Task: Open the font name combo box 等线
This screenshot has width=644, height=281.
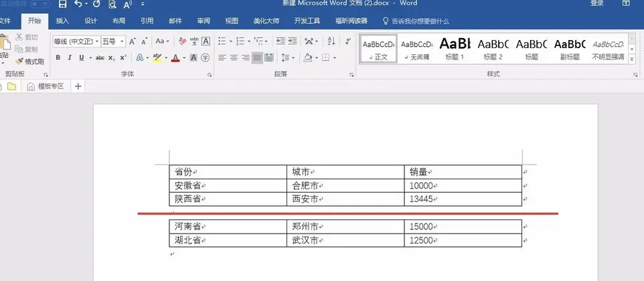Action: pos(76,41)
